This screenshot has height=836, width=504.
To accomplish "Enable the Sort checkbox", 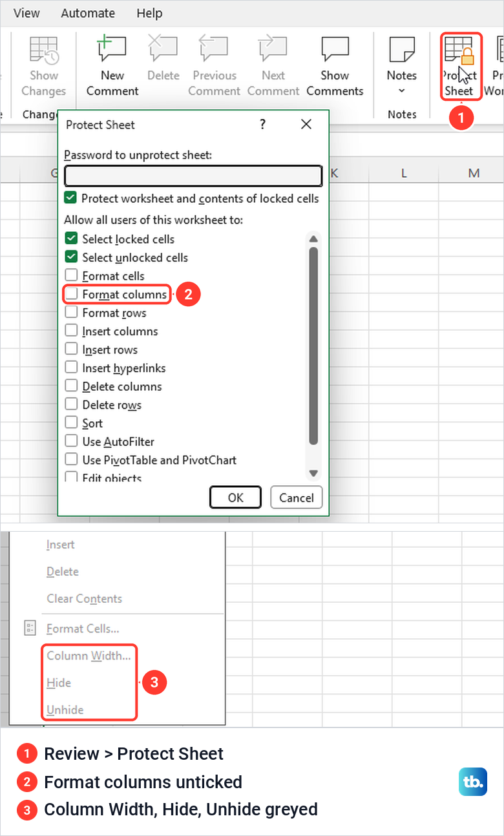I will pyautogui.click(x=71, y=423).
